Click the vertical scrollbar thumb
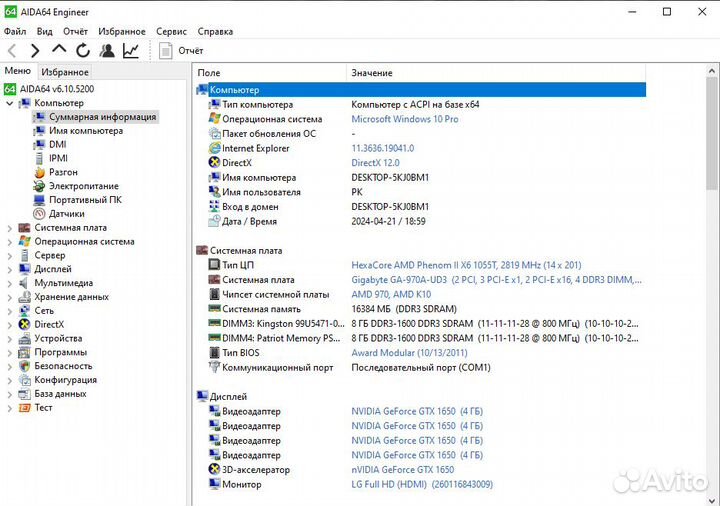Screen dimensions: 720x506 pyautogui.click(x=712, y=134)
